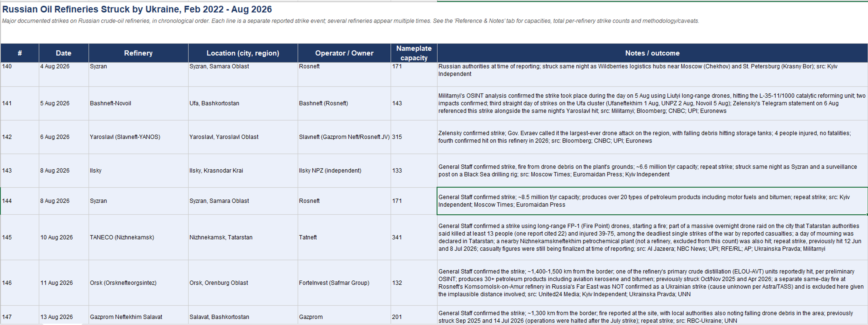Click the 'Refinery' column header

point(138,53)
